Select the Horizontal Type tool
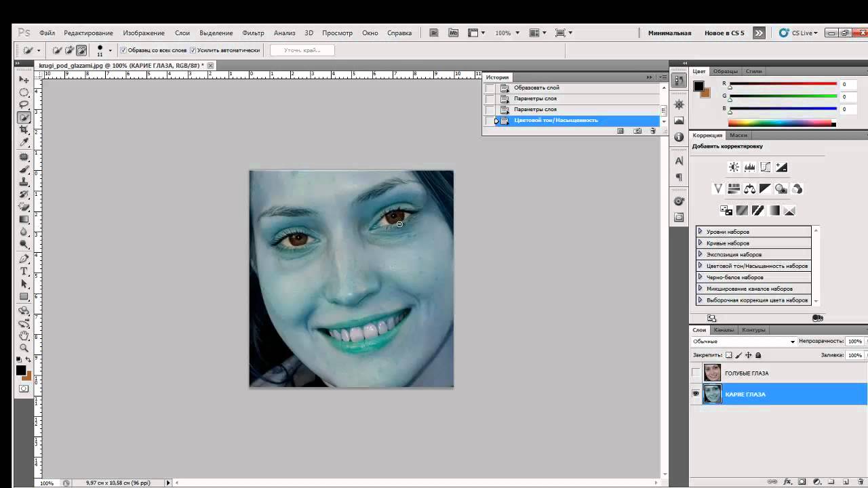The height and width of the screenshot is (488, 868). (24, 271)
